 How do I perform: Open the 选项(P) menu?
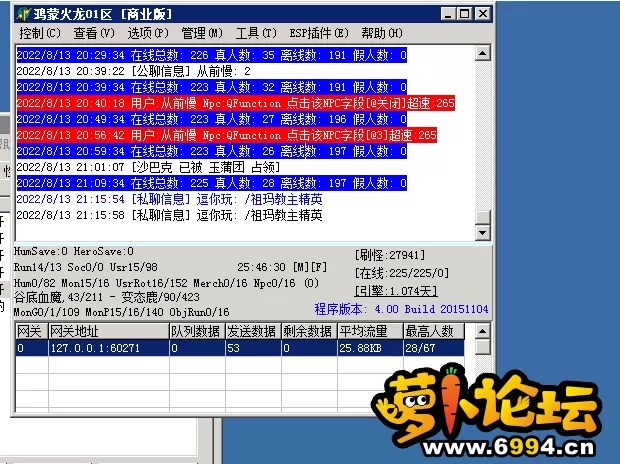click(148, 33)
